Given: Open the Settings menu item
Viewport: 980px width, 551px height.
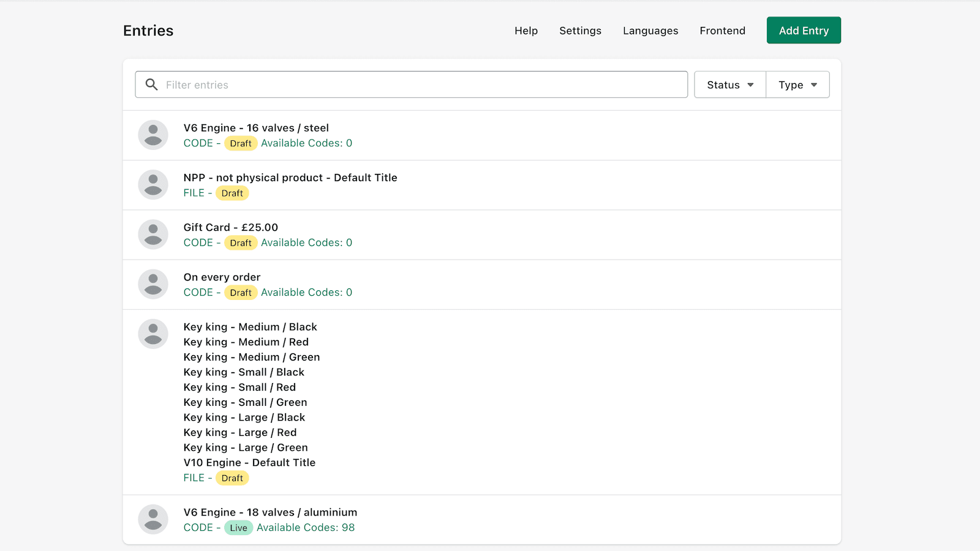Looking at the screenshot, I should (x=580, y=30).
